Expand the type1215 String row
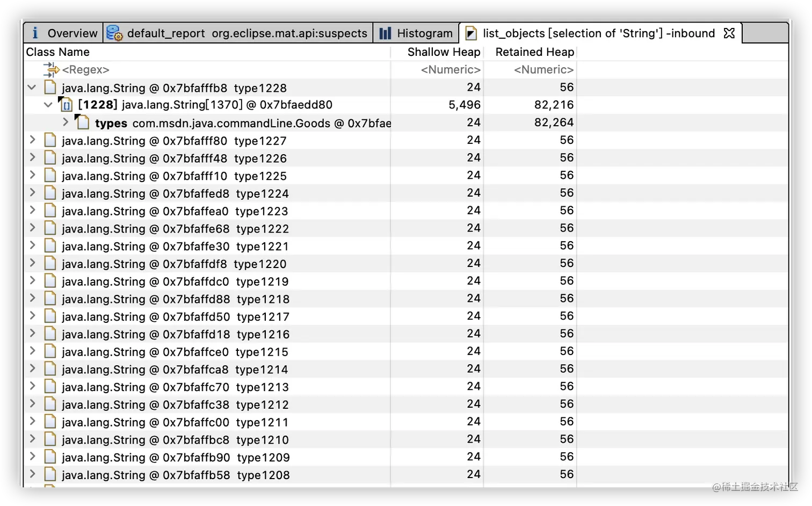 point(32,351)
